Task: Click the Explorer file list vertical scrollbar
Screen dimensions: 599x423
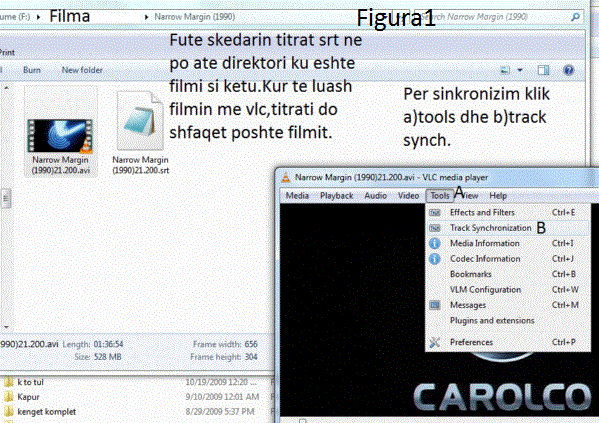Action: [6, 207]
